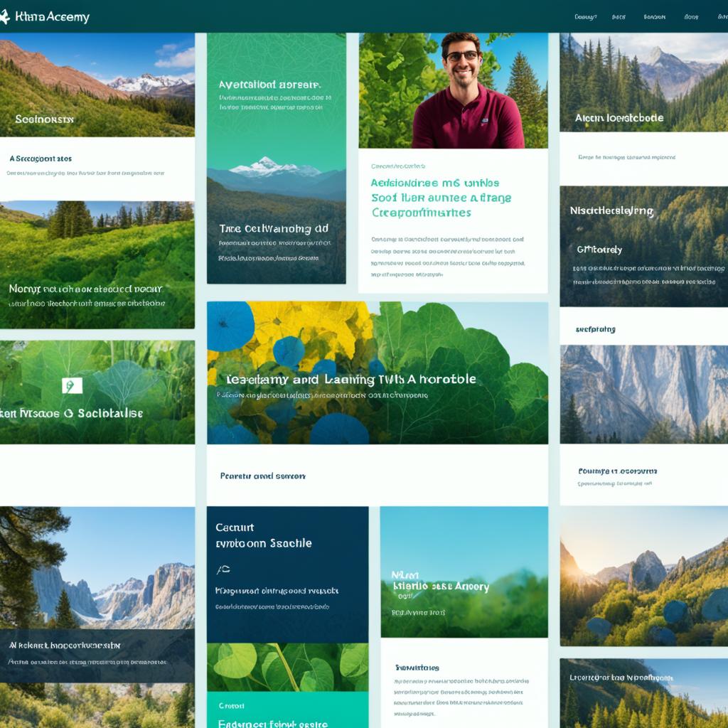Image resolution: width=728 pixels, height=728 pixels.
Task: Open the third navigation item in the header
Action: 654,17
